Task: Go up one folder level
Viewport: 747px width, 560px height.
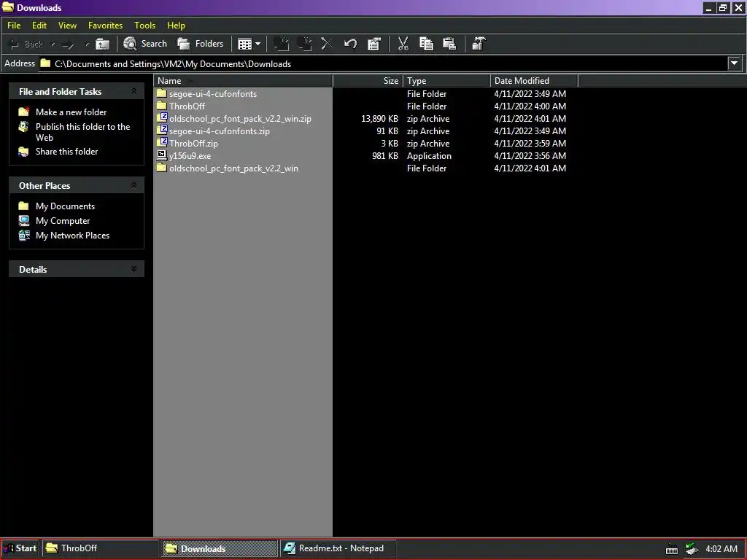Action: [x=102, y=44]
